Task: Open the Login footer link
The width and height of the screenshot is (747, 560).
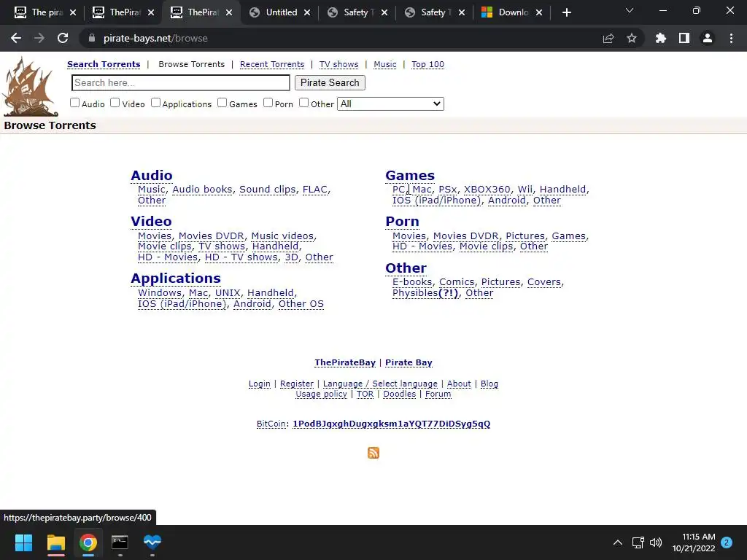Action: click(x=259, y=384)
